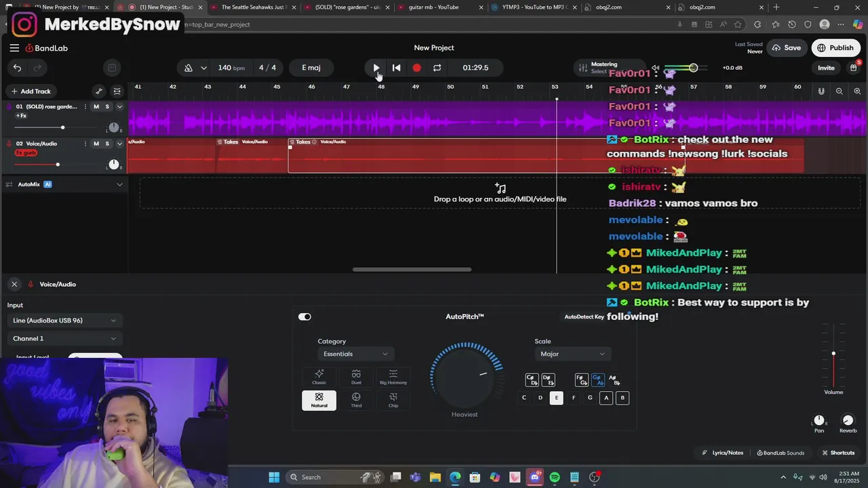Select the Third AutoPitch preset

click(x=356, y=400)
